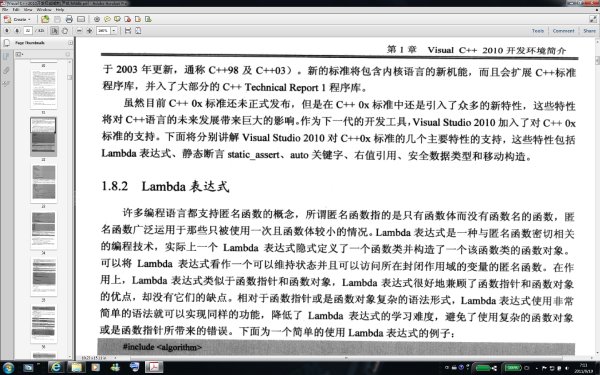Go to the next page arrow
This screenshot has width=600, height=375.
(16, 31)
